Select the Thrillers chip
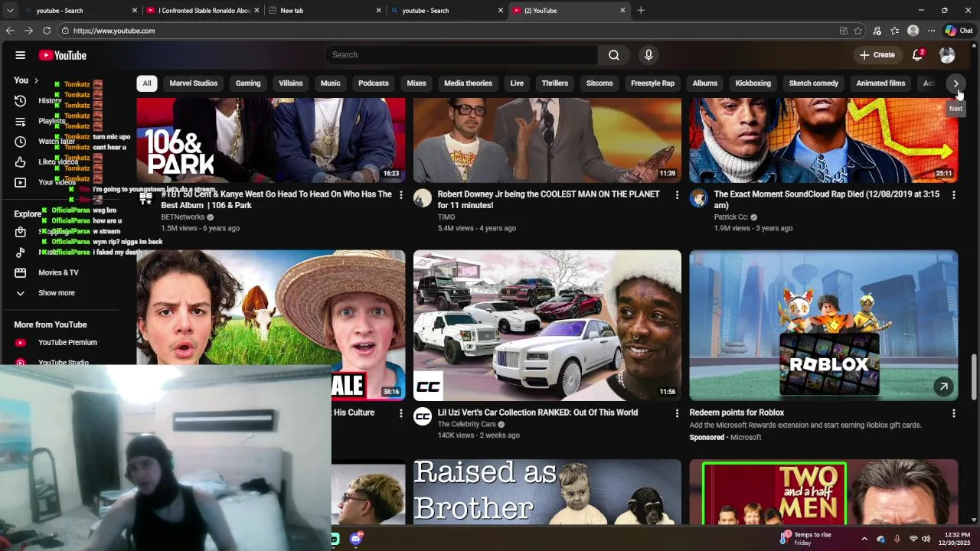The image size is (980, 551). pos(555,83)
